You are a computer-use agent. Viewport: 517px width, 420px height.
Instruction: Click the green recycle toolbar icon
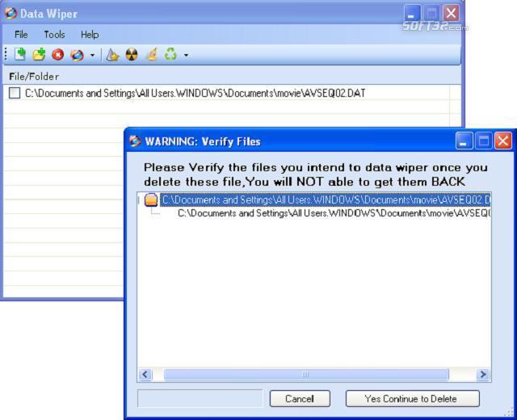pyautogui.click(x=170, y=54)
